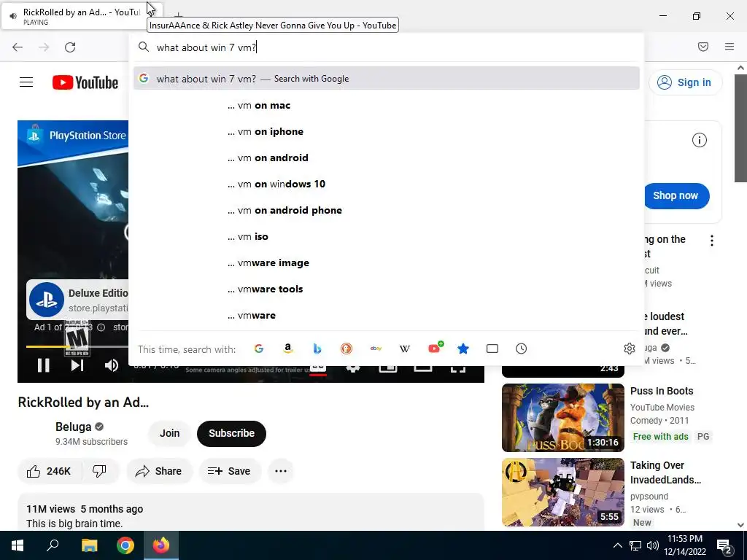The height and width of the screenshot is (560, 747).
Task: Select suggestion vm on iphone
Action: coord(387,131)
